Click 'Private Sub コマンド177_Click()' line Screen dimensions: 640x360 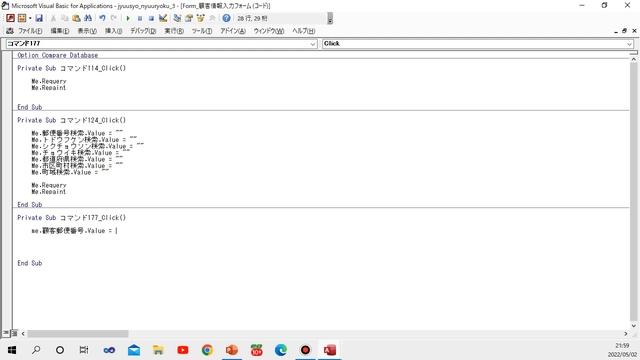pyautogui.click(x=71, y=218)
